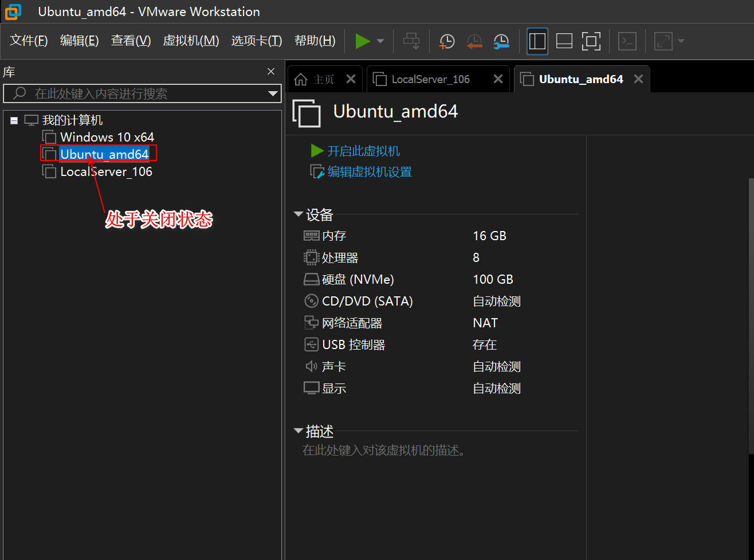Click the library search input field

coord(142,93)
